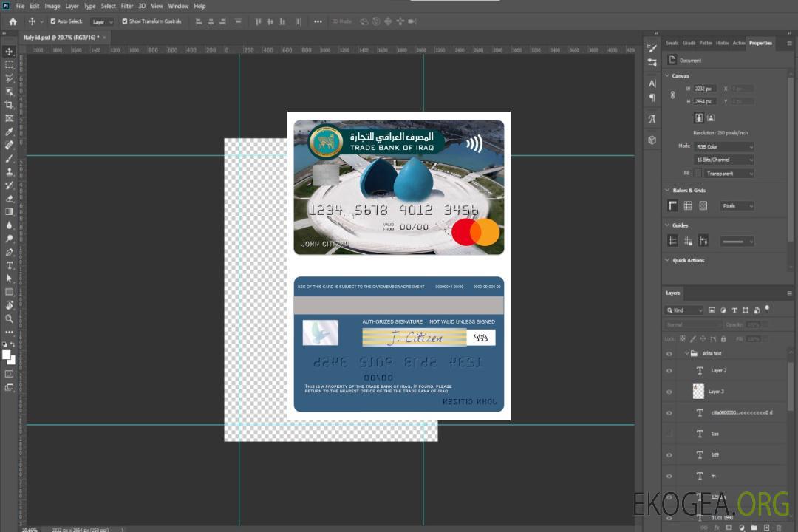Expand the Quick Actions section
This screenshot has width=798, height=532.
[667, 260]
